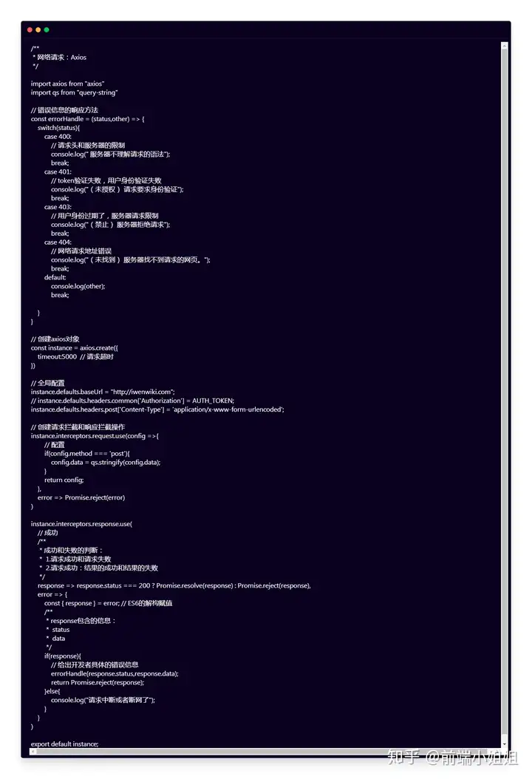This screenshot has height=779, width=532.
Task: Click the import qs from query-string line
Action: pyautogui.click(x=74, y=92)
